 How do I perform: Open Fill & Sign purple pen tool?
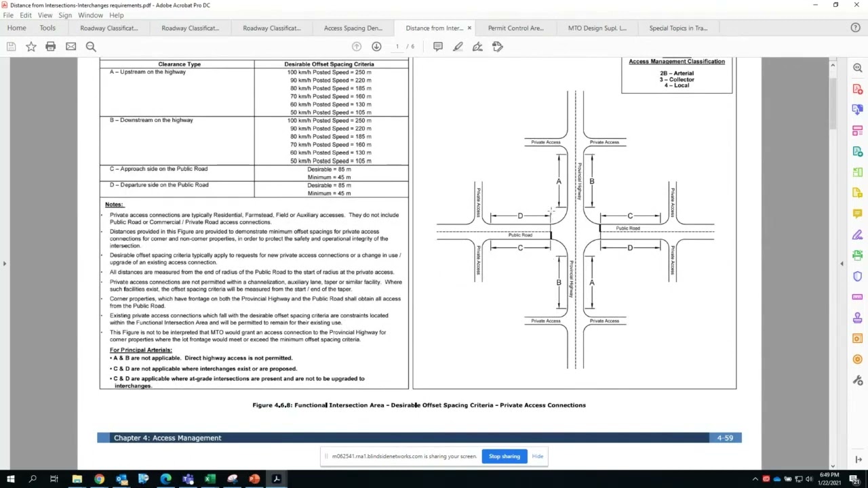(x=858, y=235)
